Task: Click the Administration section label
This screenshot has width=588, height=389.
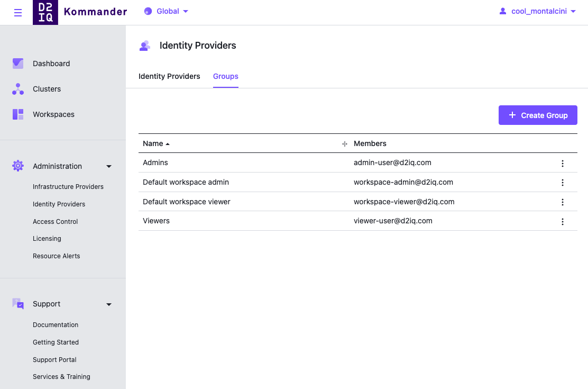Action: point(57,166)
